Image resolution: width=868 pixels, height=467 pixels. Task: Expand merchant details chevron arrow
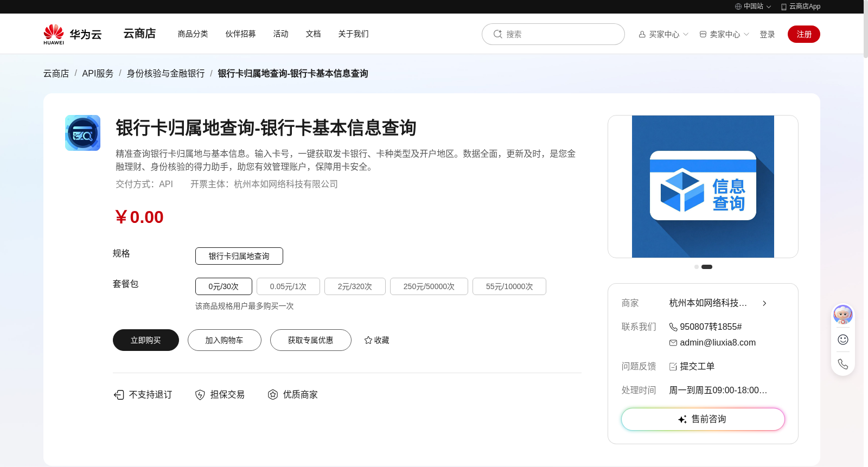(x=764, y=303)
